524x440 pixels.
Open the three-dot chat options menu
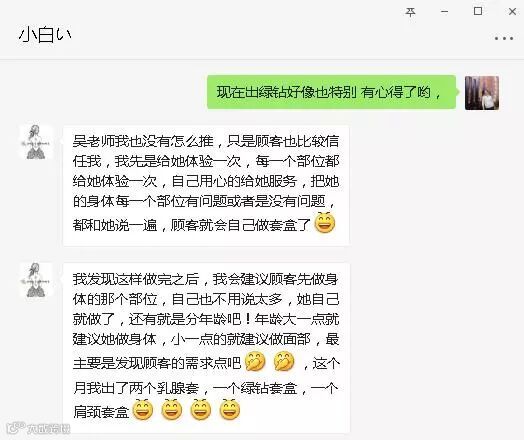coord(504,38)
